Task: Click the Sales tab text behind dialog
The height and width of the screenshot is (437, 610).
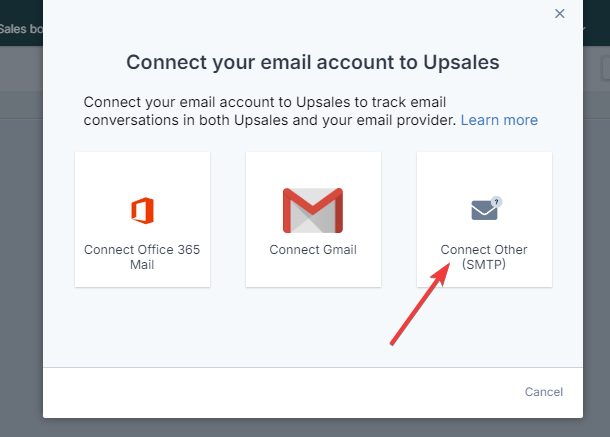Action: click(21, 29)
